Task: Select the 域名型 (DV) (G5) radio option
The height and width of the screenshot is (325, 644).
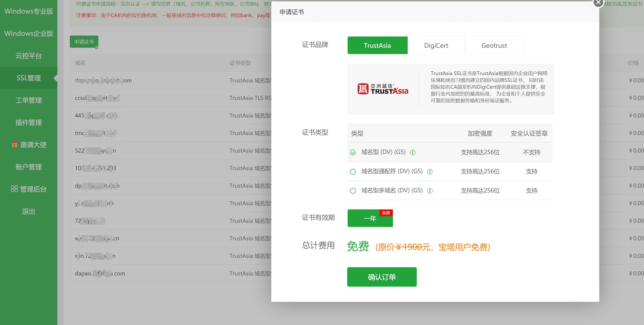Action: [353, 152]
